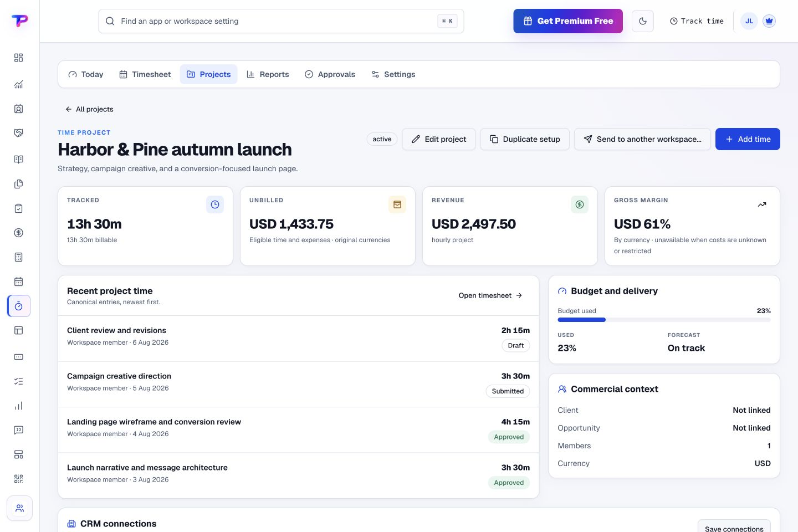Open the dashboard grid icon in sidebar

click(18, 58)
